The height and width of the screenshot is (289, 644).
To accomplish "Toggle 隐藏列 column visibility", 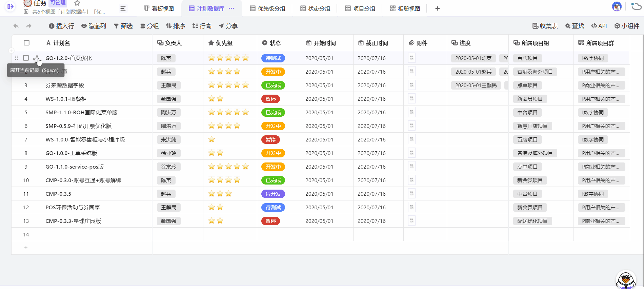I will click(94, 26).
